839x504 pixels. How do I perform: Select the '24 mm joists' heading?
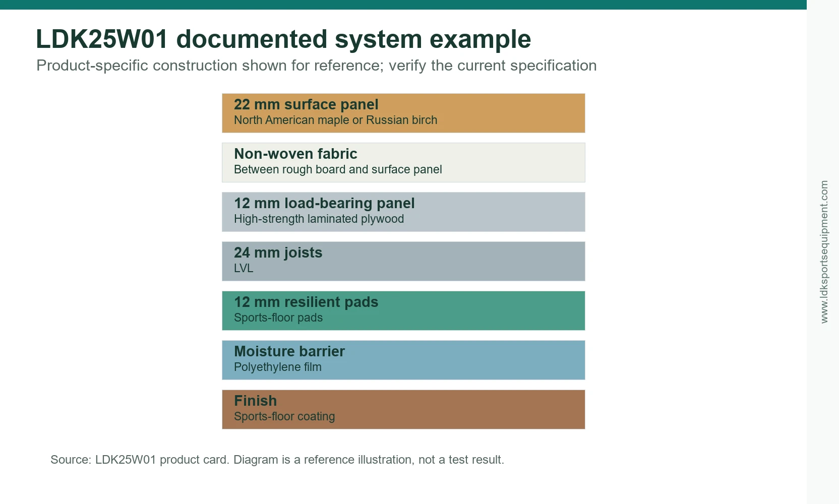click(278, 253)
